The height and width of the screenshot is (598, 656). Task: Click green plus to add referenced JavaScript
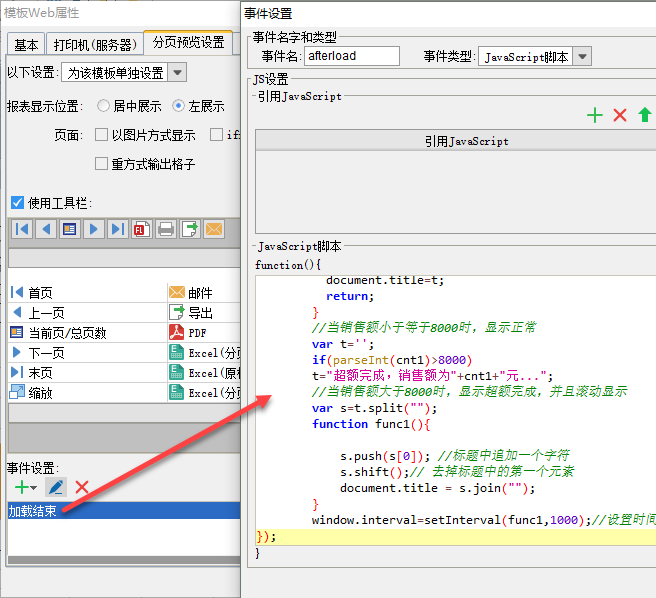pos(594,115)
